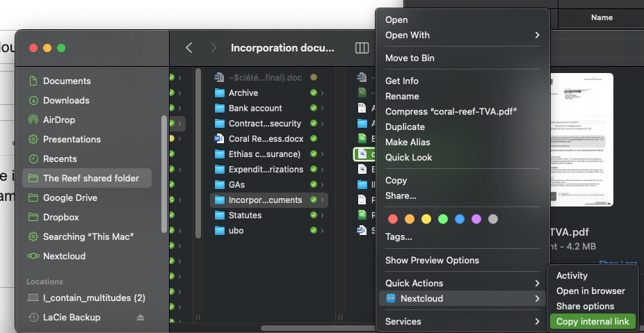Click the Word icon for Coral Re...ess.docx

[220, 139]
